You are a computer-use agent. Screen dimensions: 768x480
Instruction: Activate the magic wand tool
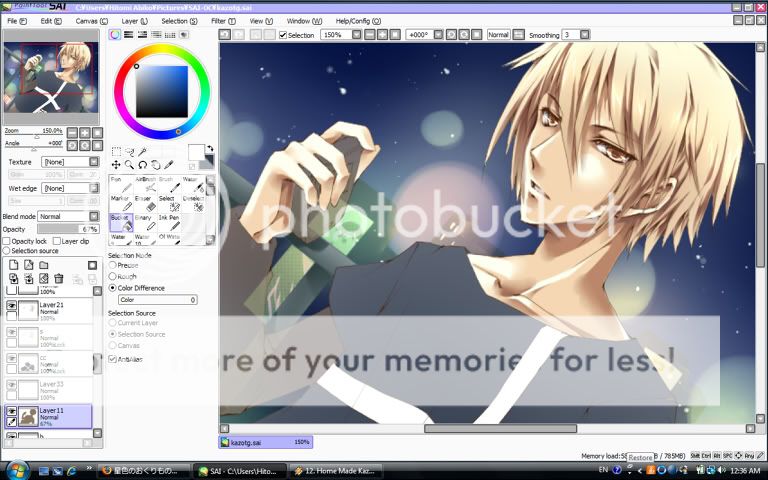(143, 152)
